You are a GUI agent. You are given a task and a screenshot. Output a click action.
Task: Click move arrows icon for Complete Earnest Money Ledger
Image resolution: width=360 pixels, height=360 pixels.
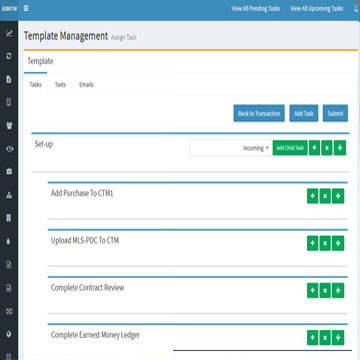coord(338,338)
